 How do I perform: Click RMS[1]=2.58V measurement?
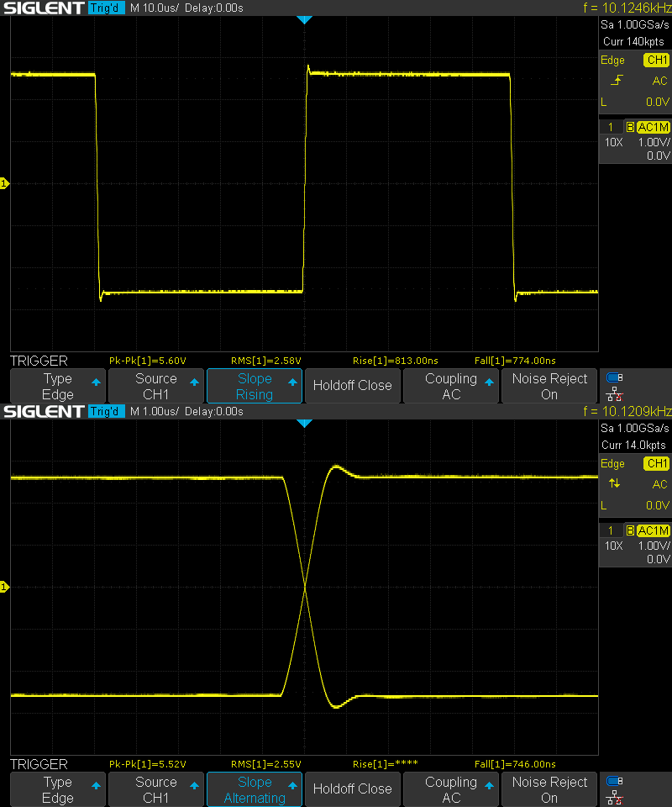click(265, 361)
